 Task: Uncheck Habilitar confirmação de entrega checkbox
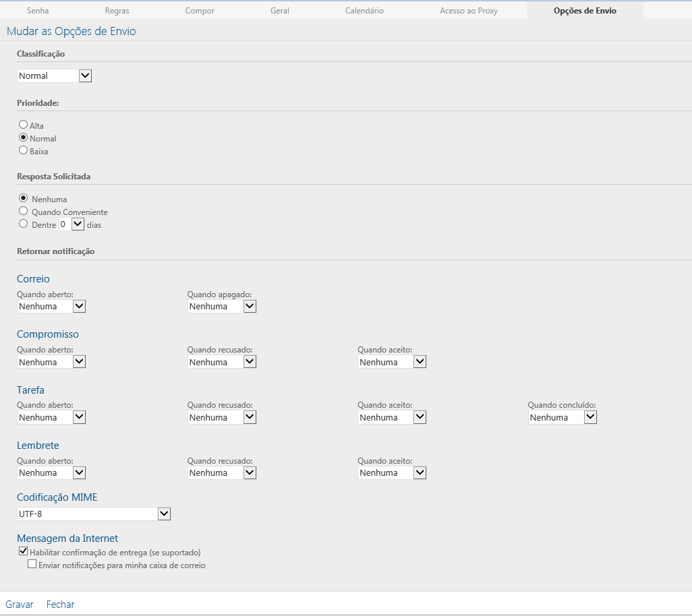[x=24, y=551]
